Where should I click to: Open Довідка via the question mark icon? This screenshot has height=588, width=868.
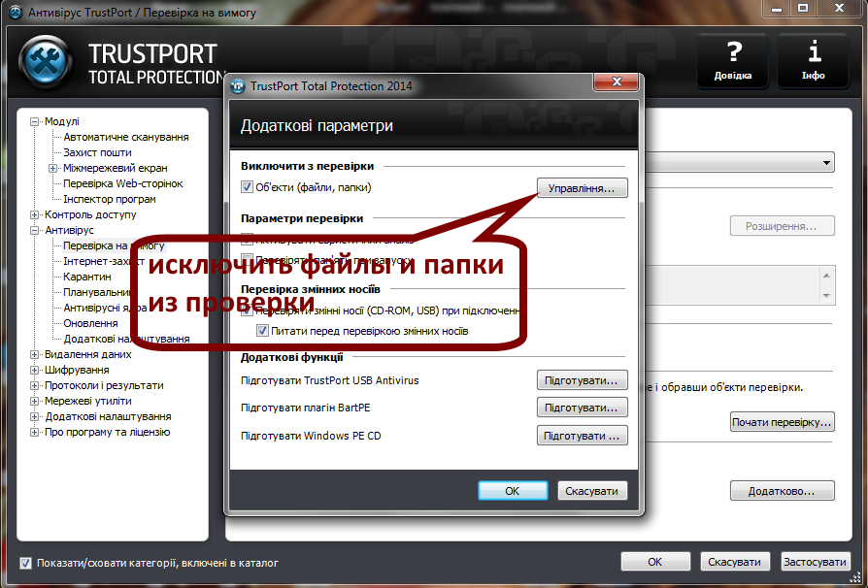(x=732, y=60)
